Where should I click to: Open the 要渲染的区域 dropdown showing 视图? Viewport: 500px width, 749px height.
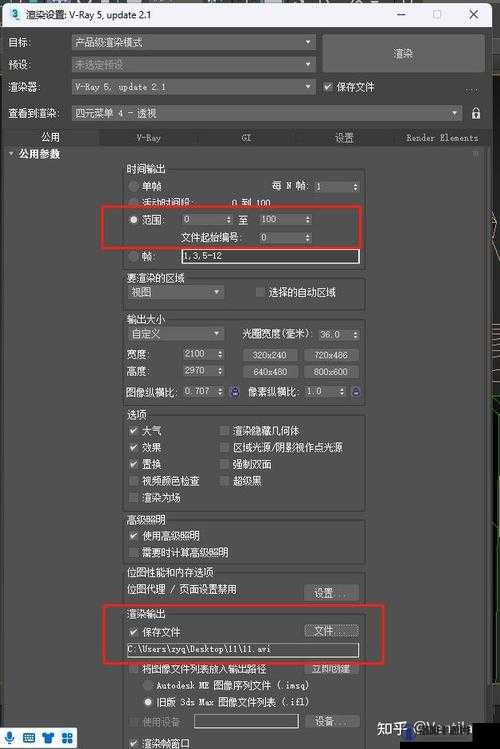tap(175, 292)
